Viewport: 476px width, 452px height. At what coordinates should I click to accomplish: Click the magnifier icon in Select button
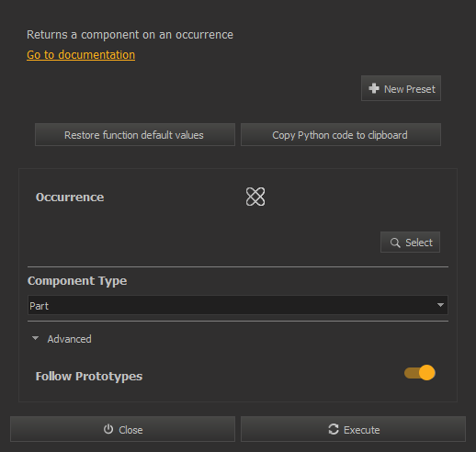395,243
